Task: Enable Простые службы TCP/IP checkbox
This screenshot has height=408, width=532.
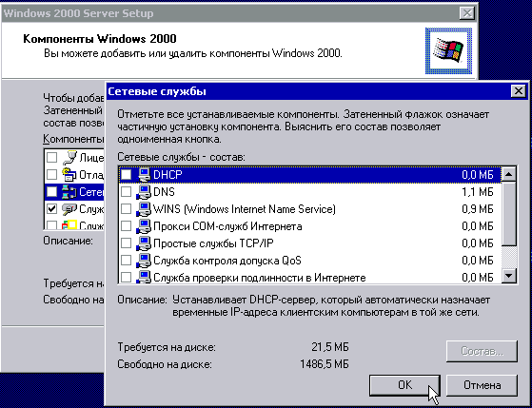Action: click(x=127, y=243)
